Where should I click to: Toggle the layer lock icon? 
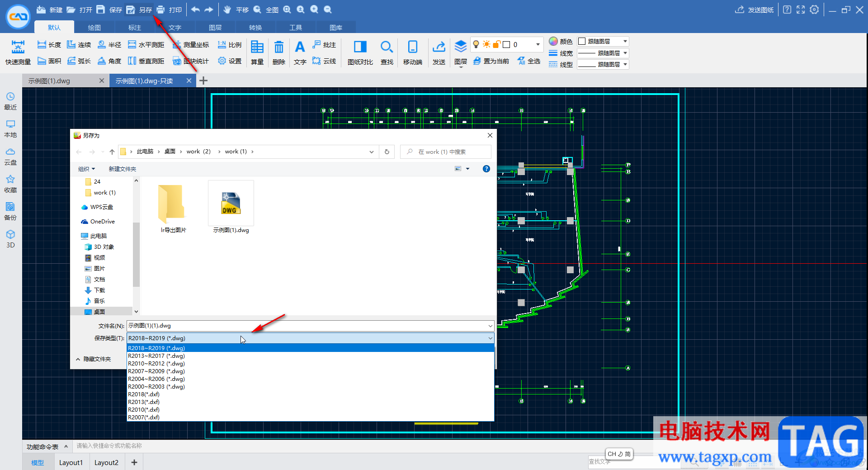(496, 44)
